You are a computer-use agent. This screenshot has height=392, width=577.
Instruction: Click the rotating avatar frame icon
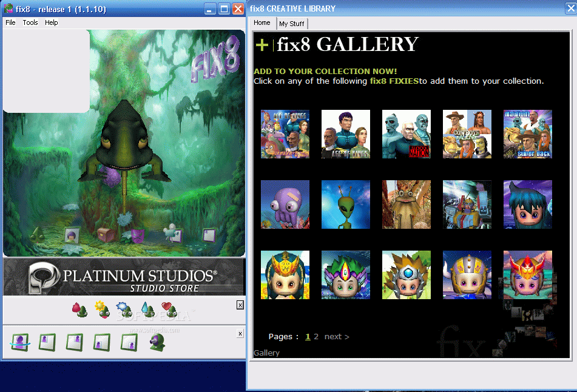coord(20,342)
